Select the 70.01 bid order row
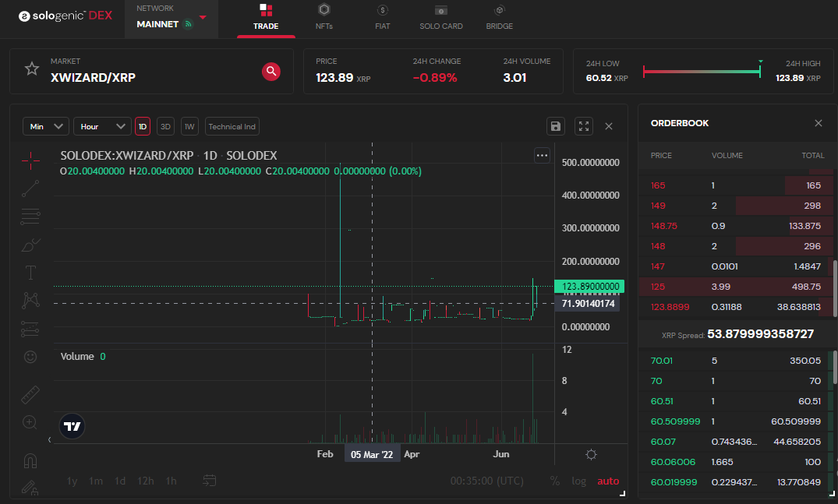838x504 pixels. pos(736,361)
